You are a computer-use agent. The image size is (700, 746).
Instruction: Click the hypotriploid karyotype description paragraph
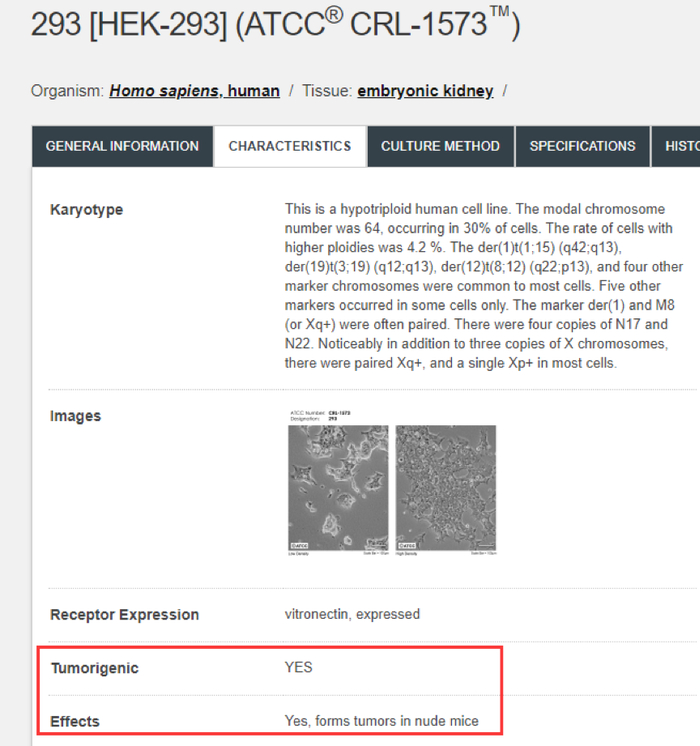(x=477, y=286)
